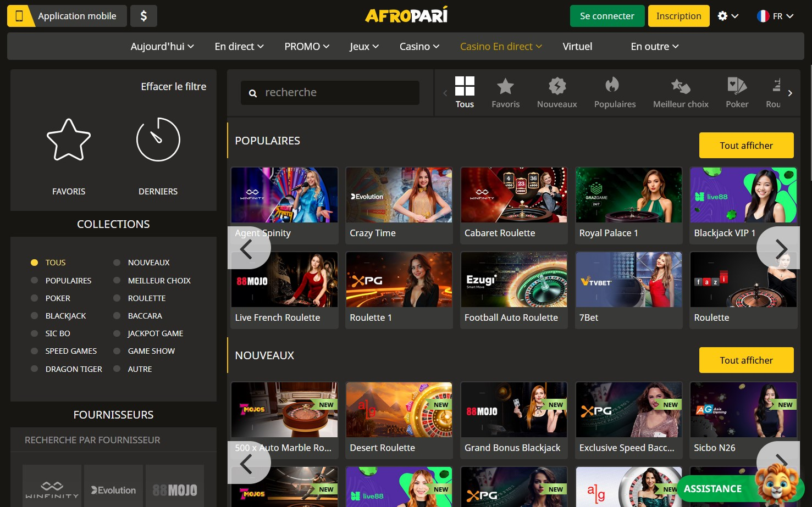Screen dimensions: 812x507
Task: Open the Cabaret Roulette game thumbnail
Action: [514, 195]
